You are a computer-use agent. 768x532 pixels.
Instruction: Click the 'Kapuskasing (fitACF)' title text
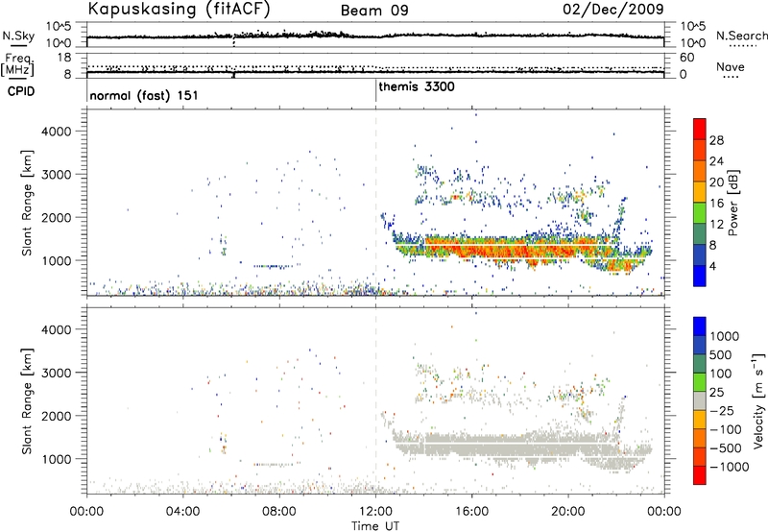coord(179,9)
